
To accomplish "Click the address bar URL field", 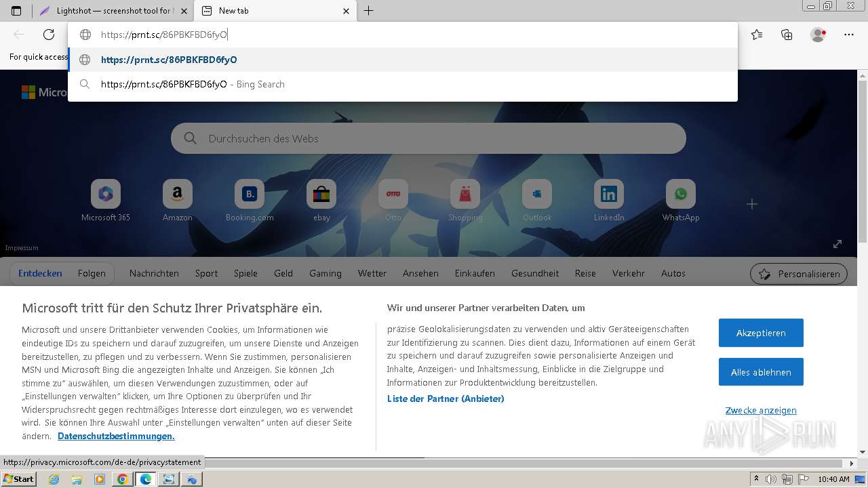I will click(x=403, y=35).
